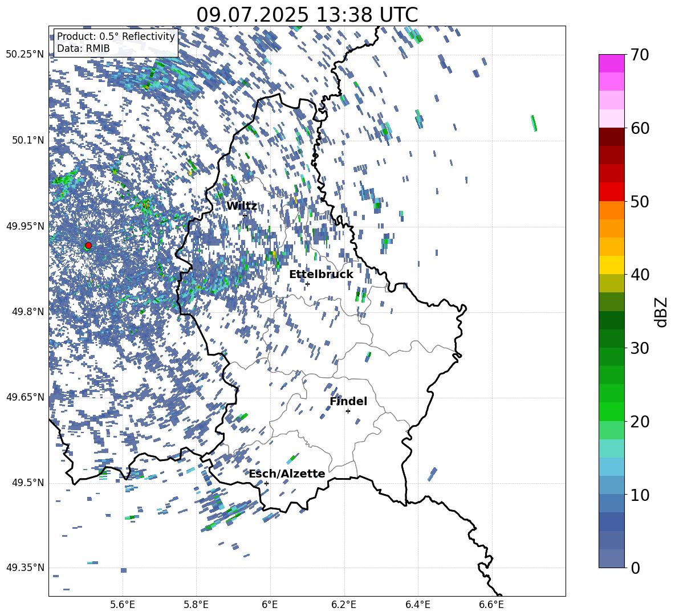The height and width of the screenshot is (616, 675).
Task: Click the Esch/Alzette location cross marker
Action: (266, 483)
